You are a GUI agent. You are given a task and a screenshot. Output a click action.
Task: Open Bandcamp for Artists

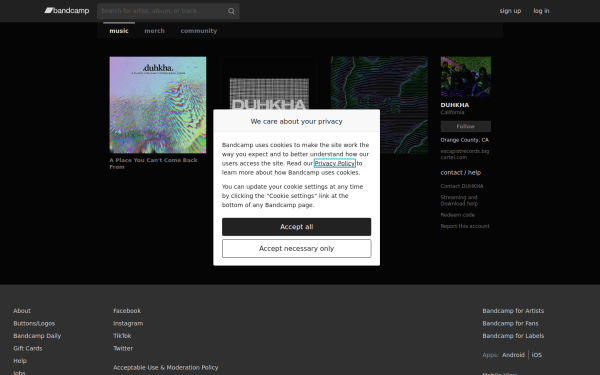pyautogui.click(x=513, y=311)
